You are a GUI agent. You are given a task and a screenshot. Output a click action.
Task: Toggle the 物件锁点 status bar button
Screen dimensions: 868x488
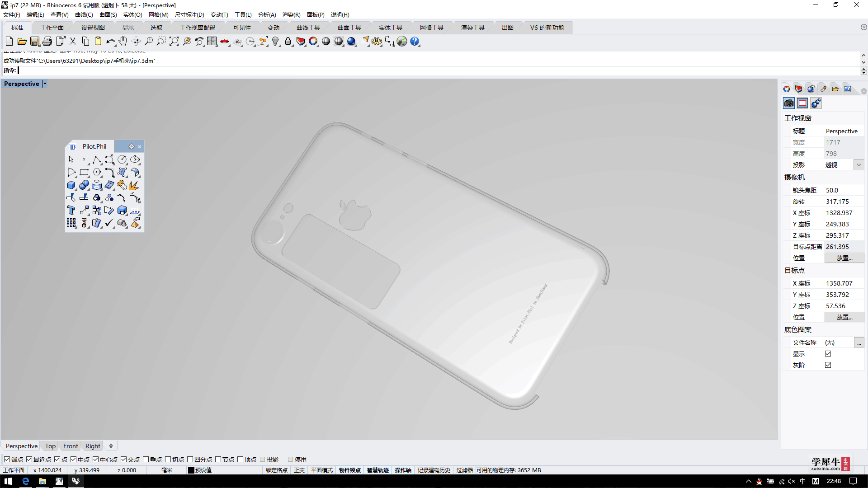tap(349, 470)
